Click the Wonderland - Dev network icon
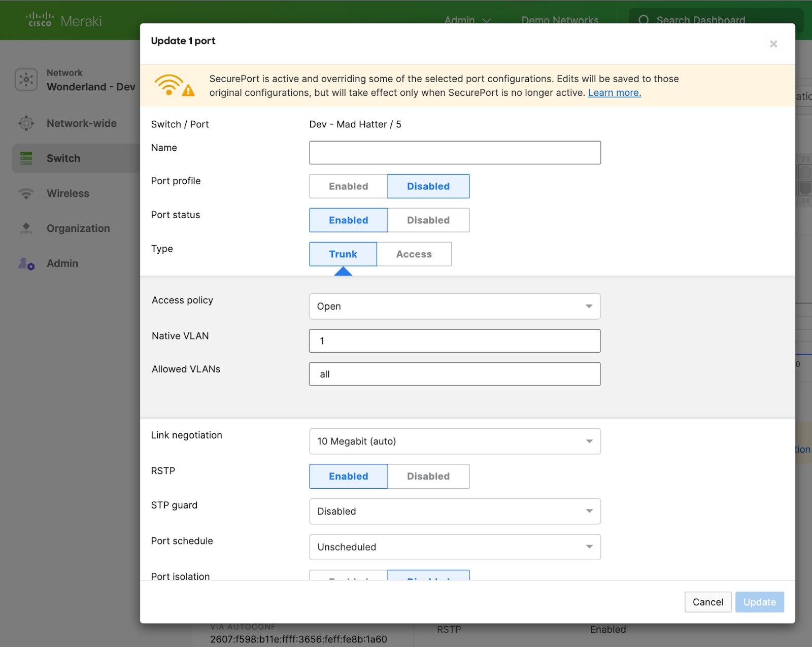Image resolution: width=812 pixels, height=647 pixels. 26,80
